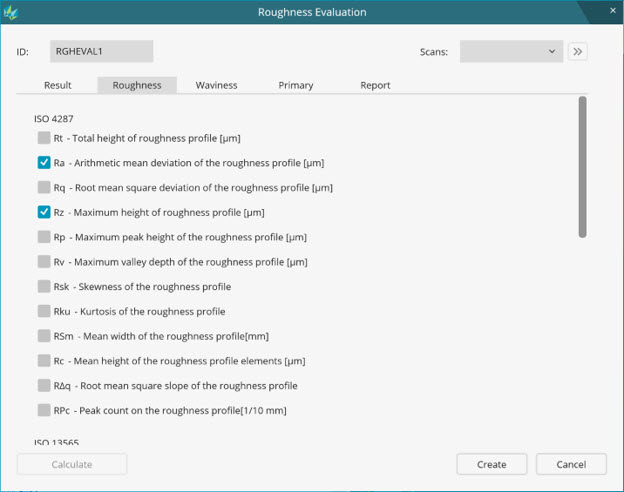624x492 pixels.
Task: Switch to the Waviness tab
Action: [x=216, y=85]
